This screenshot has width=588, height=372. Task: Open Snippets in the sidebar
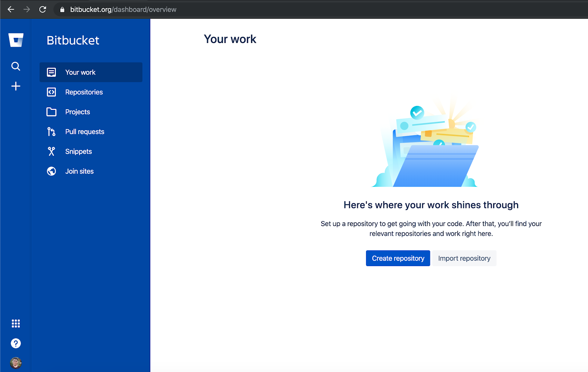click(91, 151)
